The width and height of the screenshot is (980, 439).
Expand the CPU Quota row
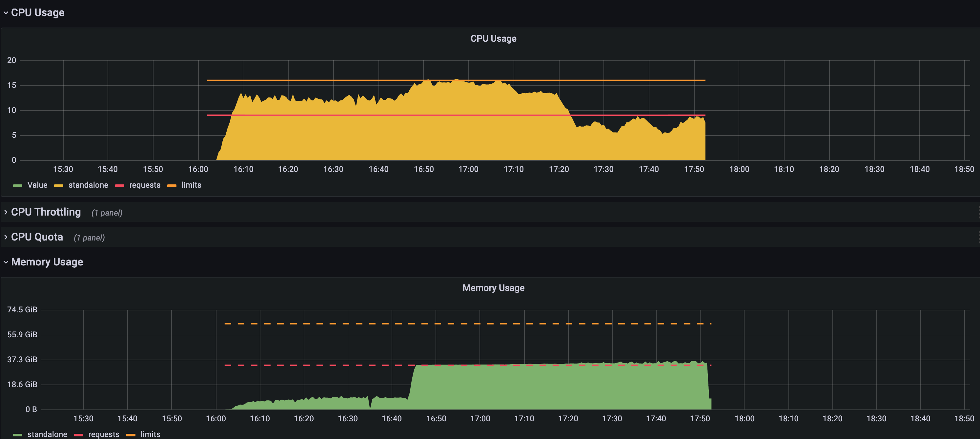[x=37, y=237]
